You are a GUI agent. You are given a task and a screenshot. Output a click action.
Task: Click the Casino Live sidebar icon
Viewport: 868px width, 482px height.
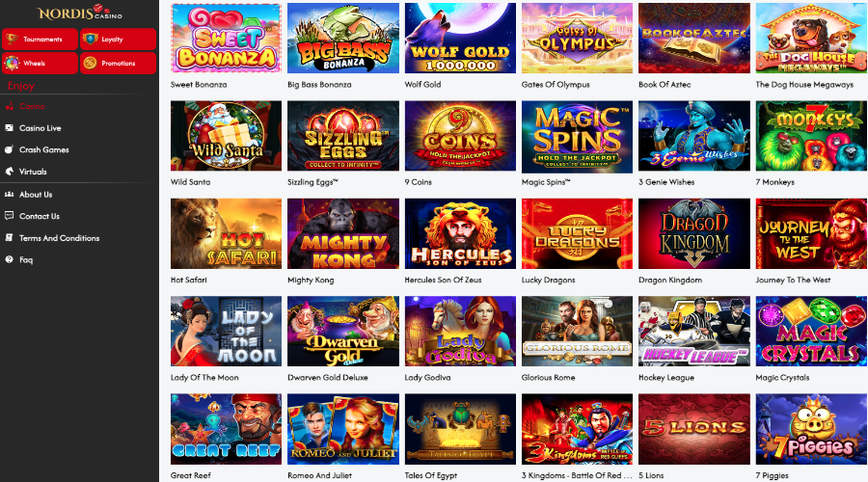point(9,128)
